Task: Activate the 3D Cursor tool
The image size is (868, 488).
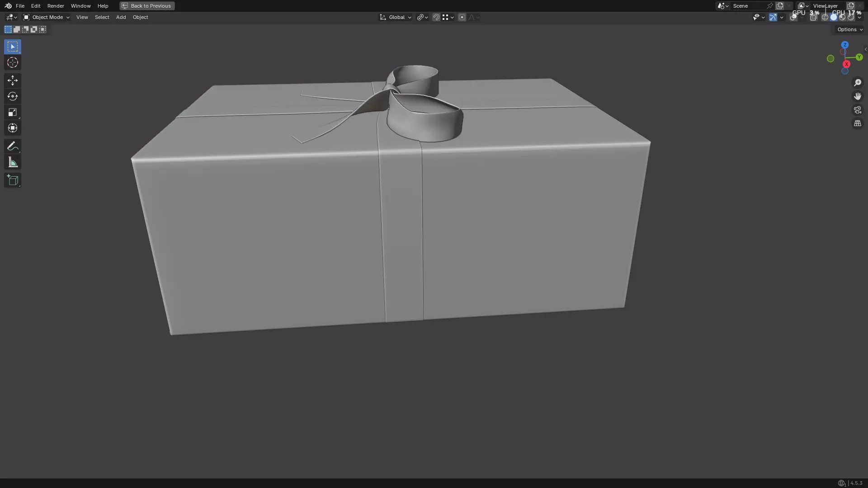Action: coord(13,62)
